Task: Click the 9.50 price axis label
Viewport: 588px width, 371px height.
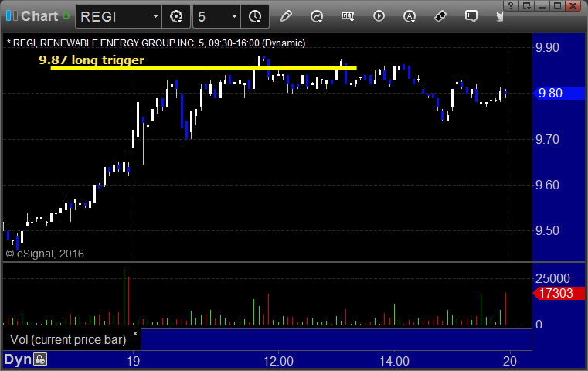Action: (x=547, y=230)
